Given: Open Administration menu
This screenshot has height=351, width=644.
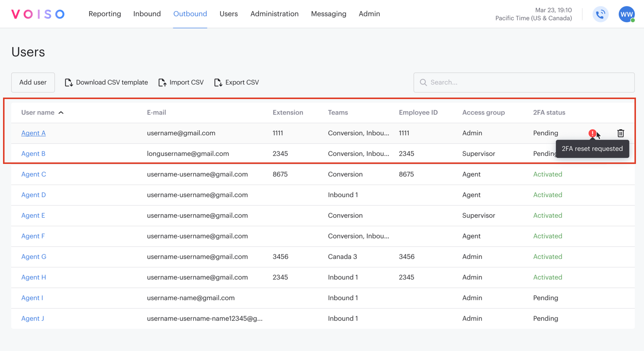Looking at the screenshot, I should coord(274,14).
